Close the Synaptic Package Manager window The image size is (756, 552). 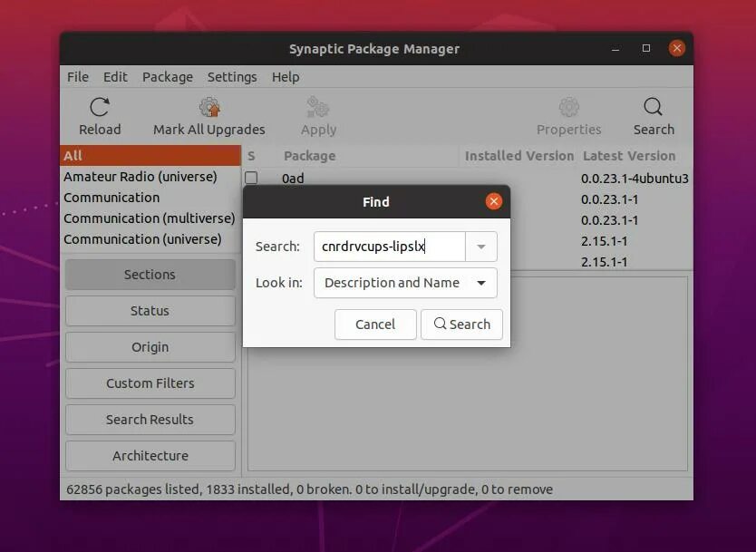click(677, 48)
